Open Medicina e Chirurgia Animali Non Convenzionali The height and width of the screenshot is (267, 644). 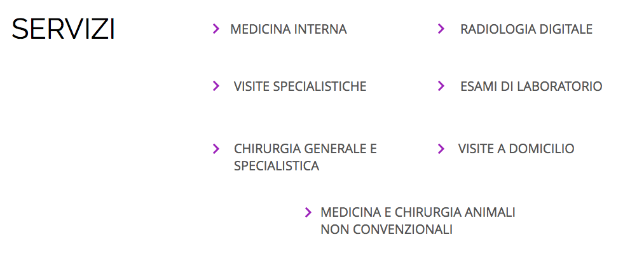pyautogui.click(x=418, y=212)
